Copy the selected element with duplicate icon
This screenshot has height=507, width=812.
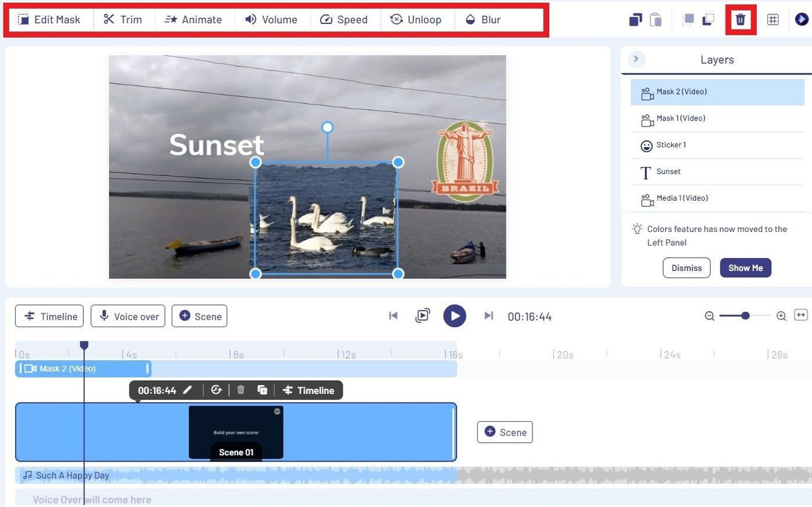point(635,19)
